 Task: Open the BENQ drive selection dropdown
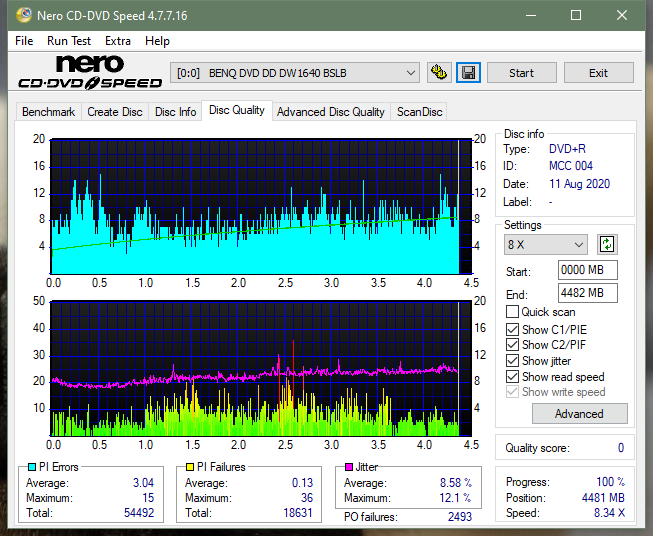(295, 73)
